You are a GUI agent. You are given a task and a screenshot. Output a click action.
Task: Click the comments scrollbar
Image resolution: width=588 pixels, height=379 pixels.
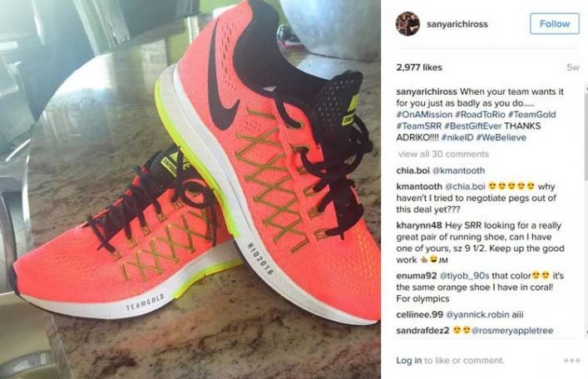click(586, 210)
